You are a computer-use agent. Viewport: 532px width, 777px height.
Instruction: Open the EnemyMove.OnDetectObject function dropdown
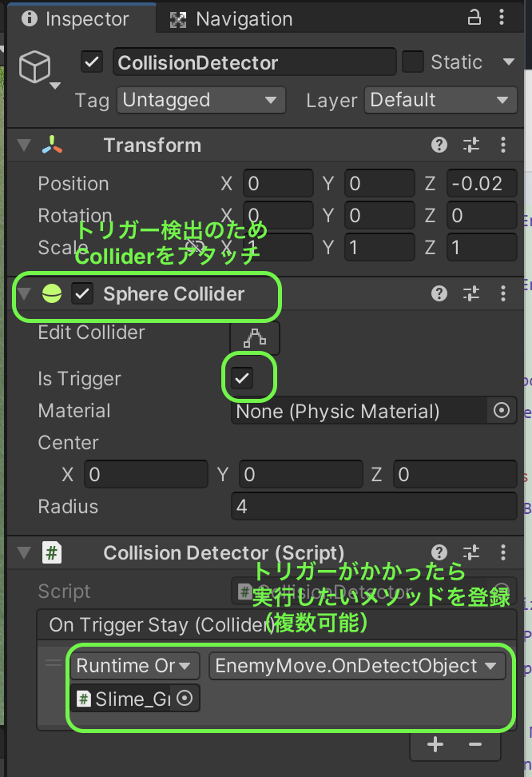pyautogui.click(x=356, y=666)
